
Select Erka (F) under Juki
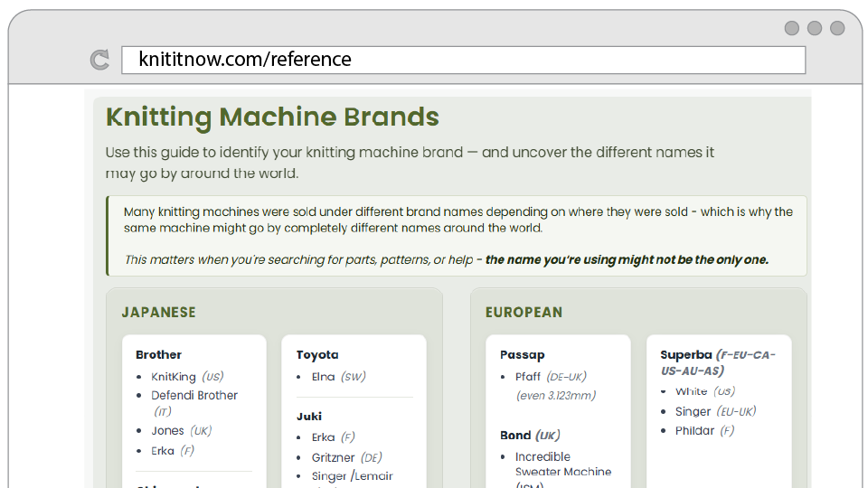pyautogui.click(x=333, y=437)
